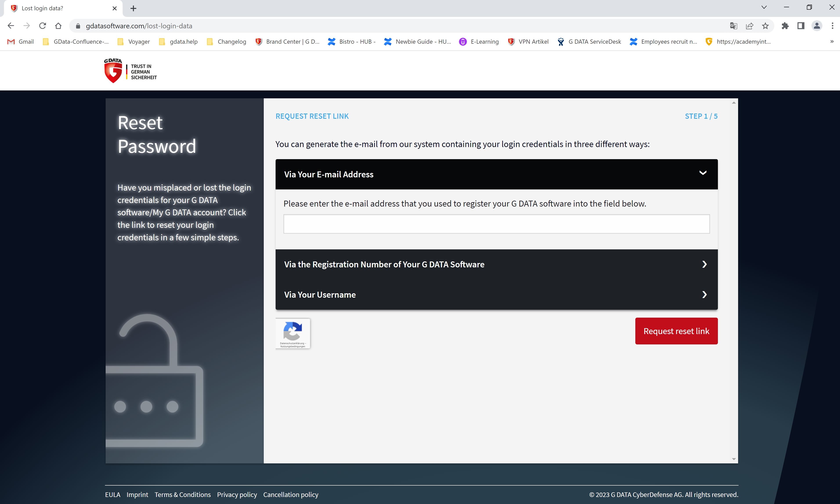The width and height of the screenshot is (840, 504).
Task: Click panel scrollbar down arrow
Action: (x=734, y=459)
